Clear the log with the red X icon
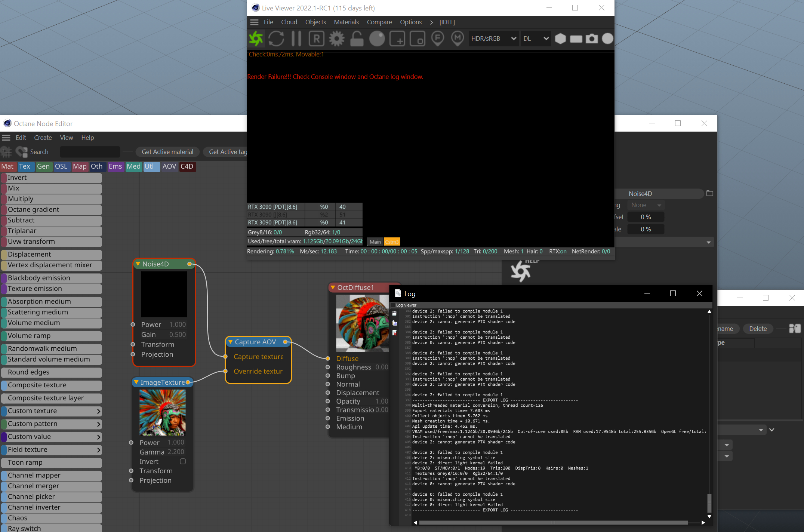 click(394, 333)
